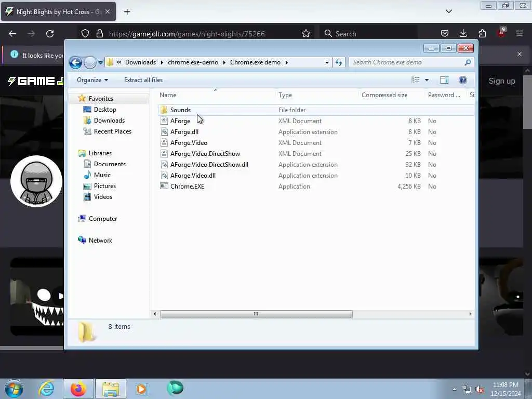Click the Firefox Search box
Image resolution: width=532 pixels, height=399 pixels.
coord(369,34)
